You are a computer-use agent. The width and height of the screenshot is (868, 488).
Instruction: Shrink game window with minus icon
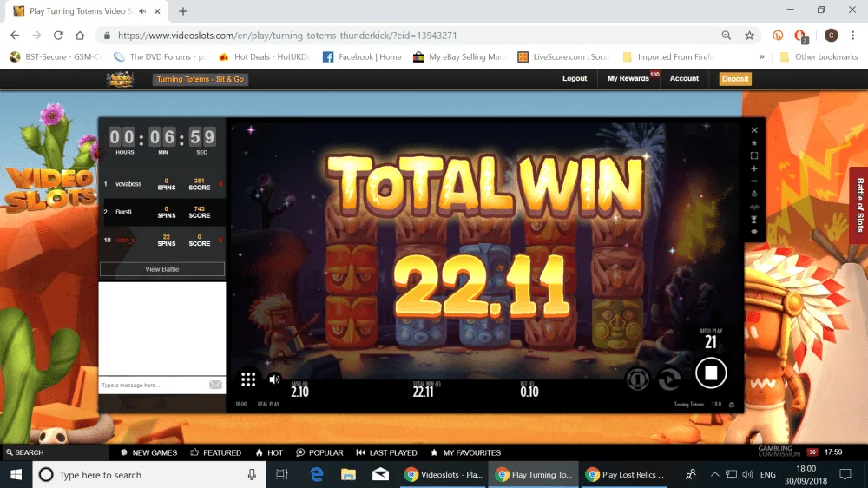click(754, 181)
